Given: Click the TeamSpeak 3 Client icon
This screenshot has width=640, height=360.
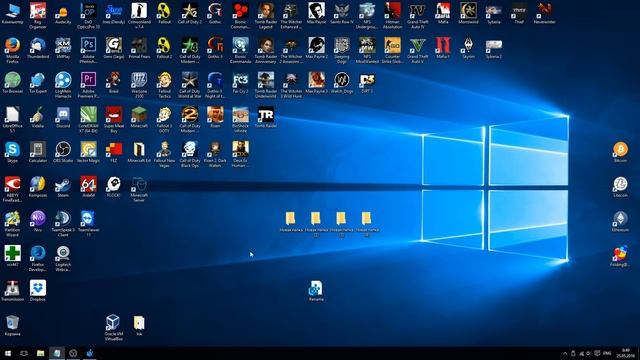Looking at the screenshot, I should (x=63, y=219).
